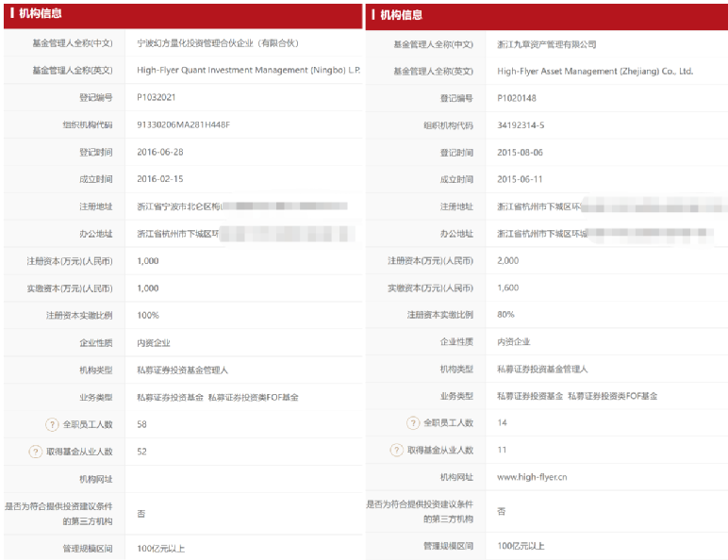Image resolution: width=728 pixels, height=560 pixels.
Task: Click left label 业务类型
Action: [x=95, y=398]
